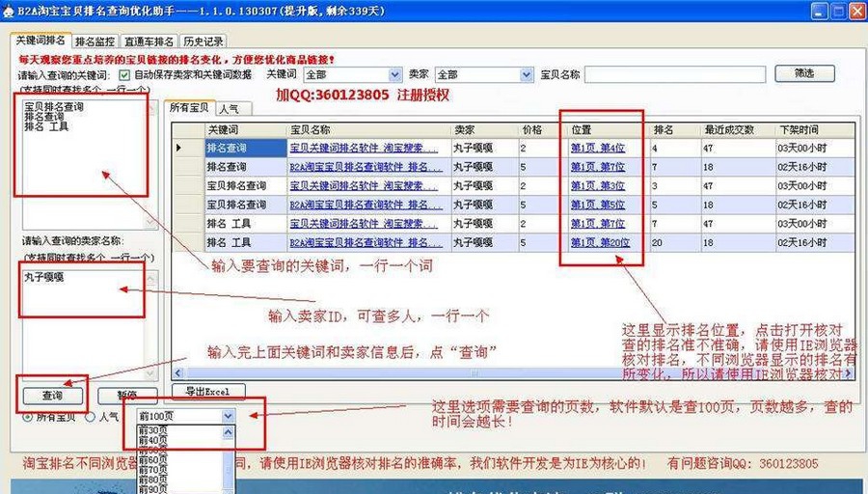Open the 排名监控 tab

pyautogui.click(x=95, y=41)
